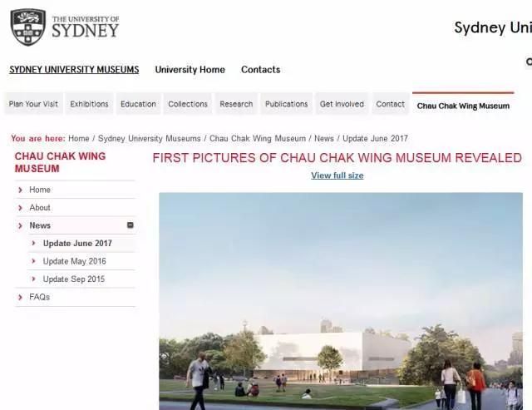
Task: Open the Exhibitions tab
Action: tap(89, 104)
